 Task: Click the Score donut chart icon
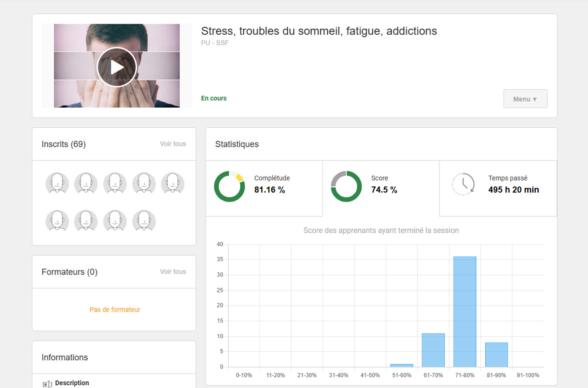coord(346,186)
